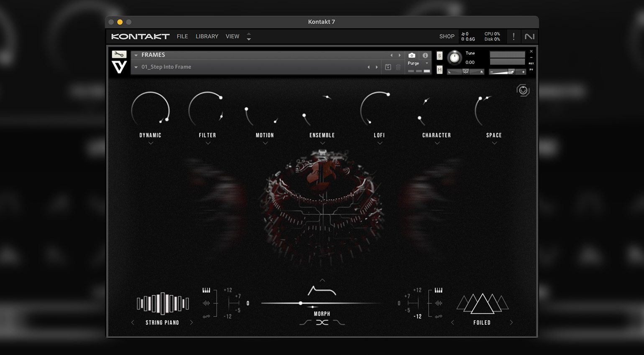
Task: Select the crossfade morph curve icon
Action: [x=322, y=322]
